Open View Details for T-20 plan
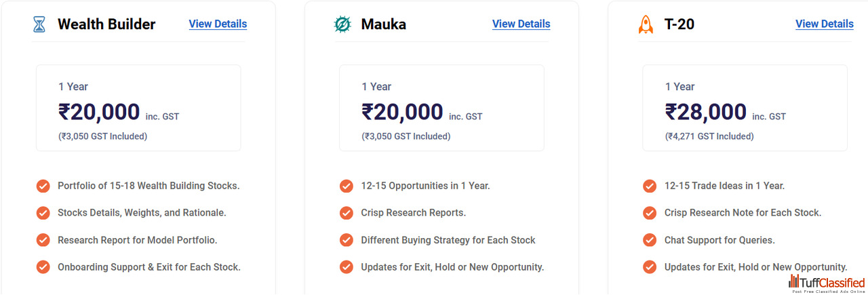 (x=824, y=24)
